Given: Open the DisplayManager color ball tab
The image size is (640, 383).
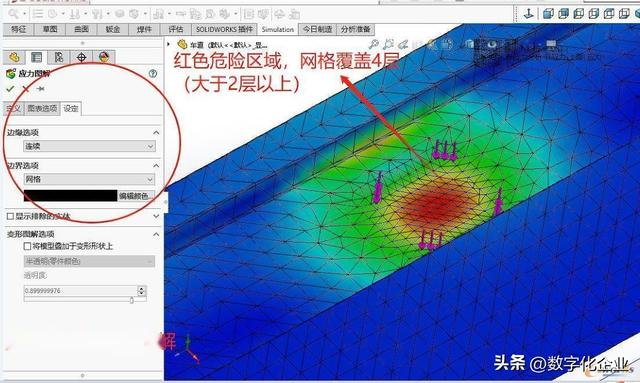Looking at the screenshot, I should (104, 57).
